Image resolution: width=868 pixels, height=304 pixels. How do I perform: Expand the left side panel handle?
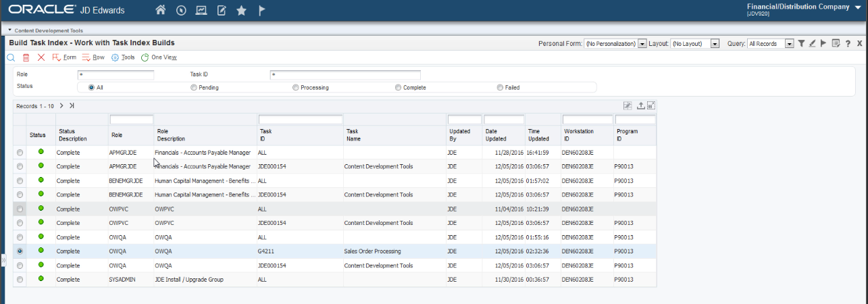click(x=3, y=259)
